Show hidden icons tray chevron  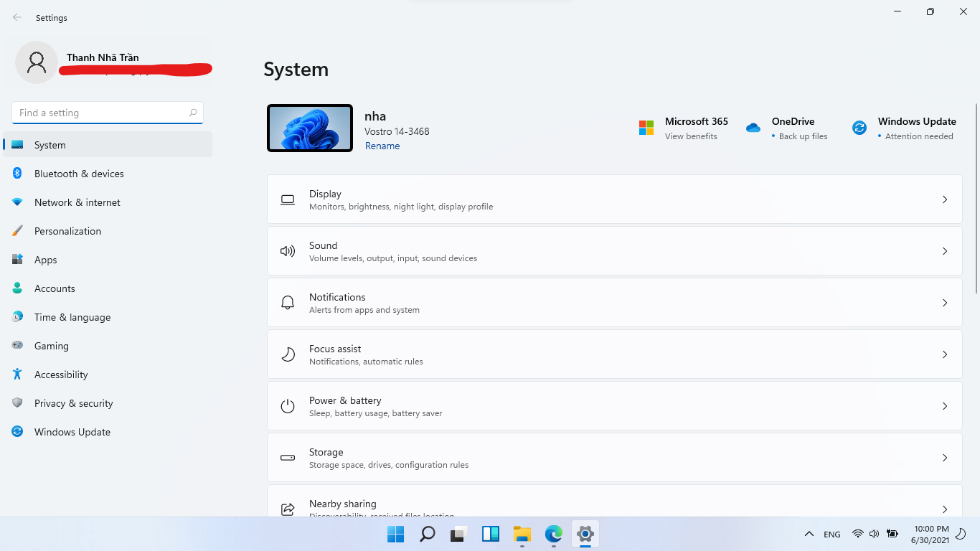(809, 534)
